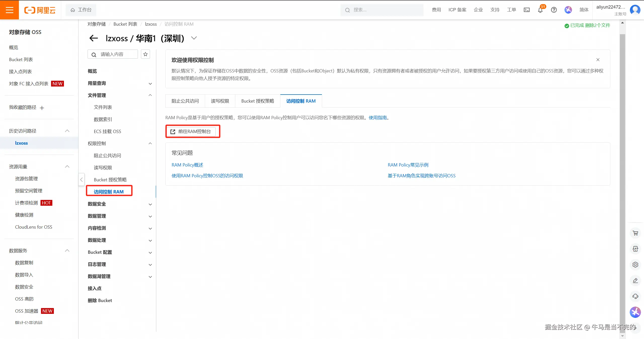Open Bucket 列表 in the OSS sidebar

click(x=21, y=60)
